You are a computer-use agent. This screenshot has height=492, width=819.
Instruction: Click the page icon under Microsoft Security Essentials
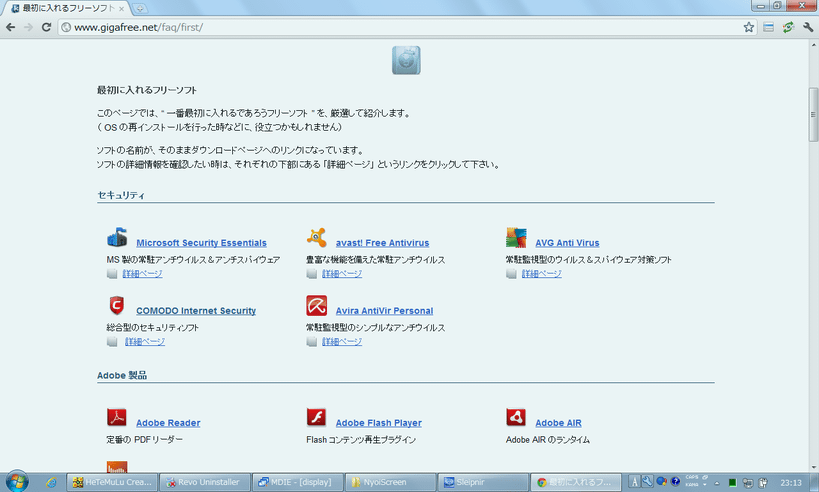pos(112,274)
